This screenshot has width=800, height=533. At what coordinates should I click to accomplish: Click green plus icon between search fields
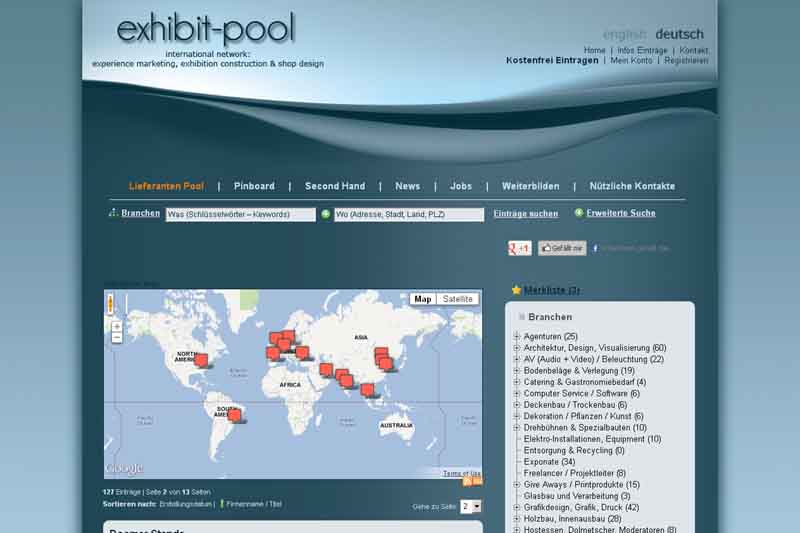(326, 214)
